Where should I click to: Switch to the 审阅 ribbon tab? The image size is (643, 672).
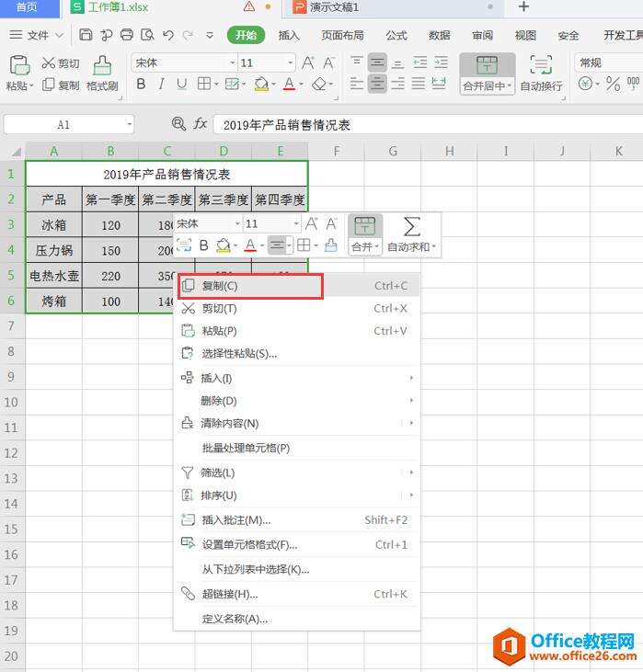(483, 36)
